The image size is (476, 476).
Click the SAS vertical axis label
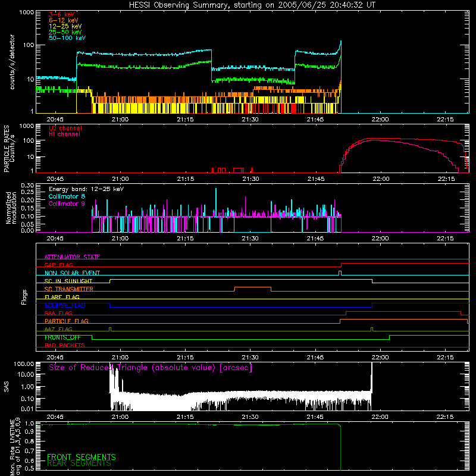click(6, 387)
